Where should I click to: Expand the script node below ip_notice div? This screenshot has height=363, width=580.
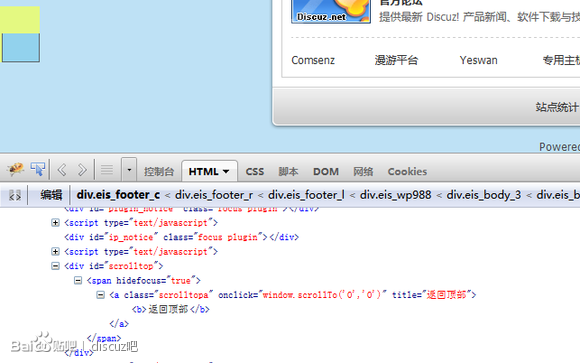coord(55,252)
